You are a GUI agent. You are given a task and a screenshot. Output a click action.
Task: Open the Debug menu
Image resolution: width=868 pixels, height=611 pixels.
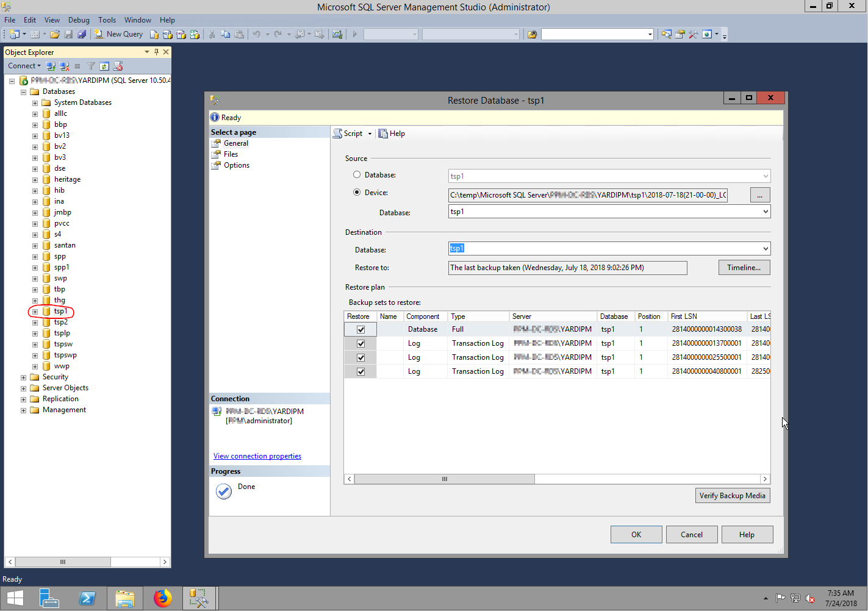coord(79,20)
